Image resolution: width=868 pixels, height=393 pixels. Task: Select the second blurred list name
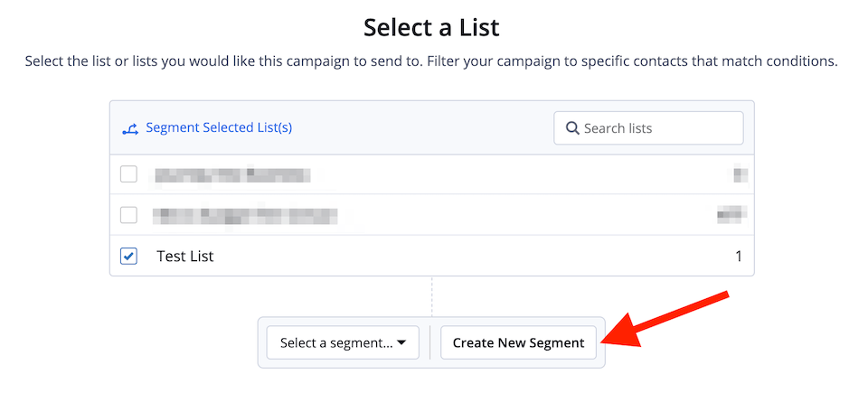click(x=245, y=215)
